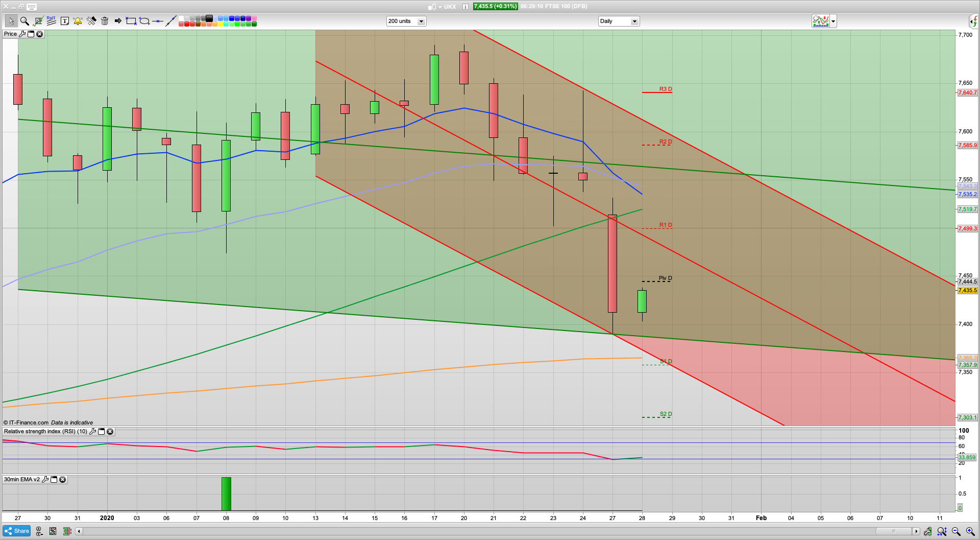Select the text annotation tool

[64, 21]
